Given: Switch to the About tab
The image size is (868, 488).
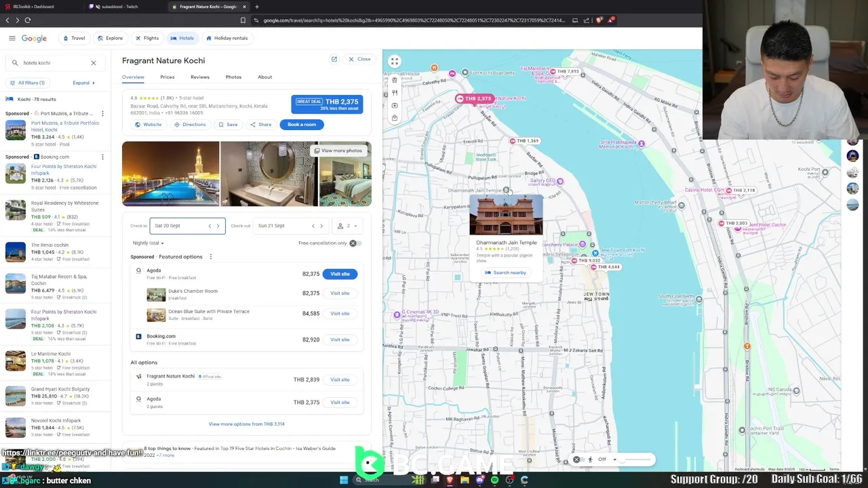Looking at the screenshot, I should coord(265,77).
